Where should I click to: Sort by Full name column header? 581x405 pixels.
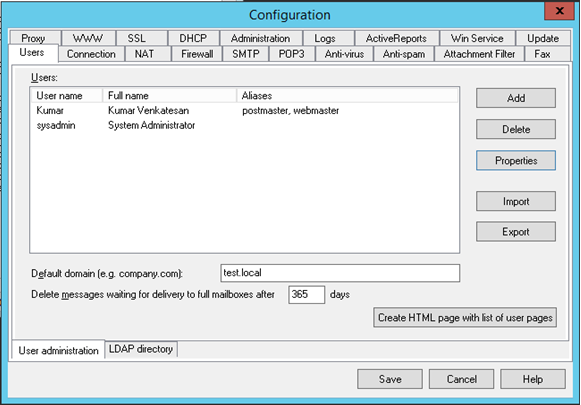coord(170,96)
